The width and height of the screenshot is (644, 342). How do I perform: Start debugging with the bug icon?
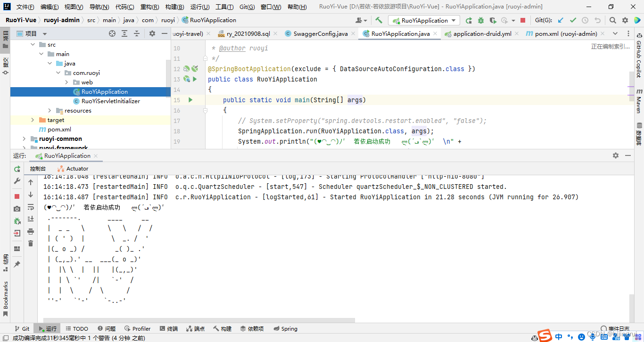point(481,20)
